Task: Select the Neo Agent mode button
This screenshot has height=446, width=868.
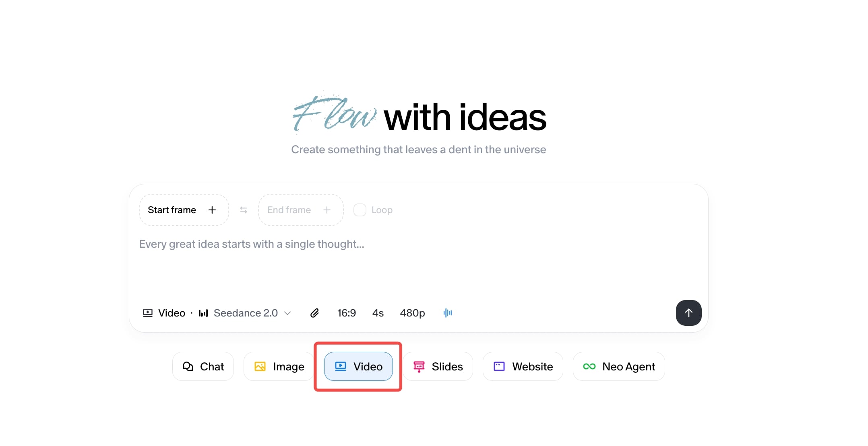Action: (x=619, y=366)
